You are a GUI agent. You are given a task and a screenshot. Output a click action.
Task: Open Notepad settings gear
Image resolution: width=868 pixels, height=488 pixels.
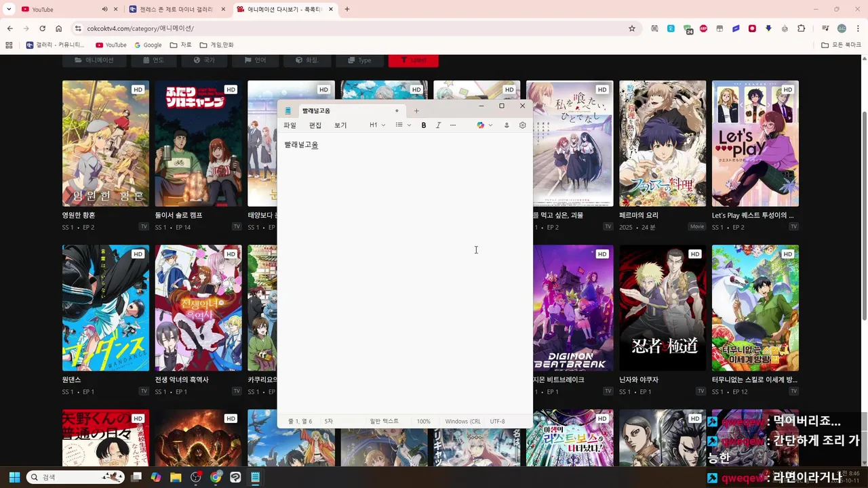coord(522,125)
